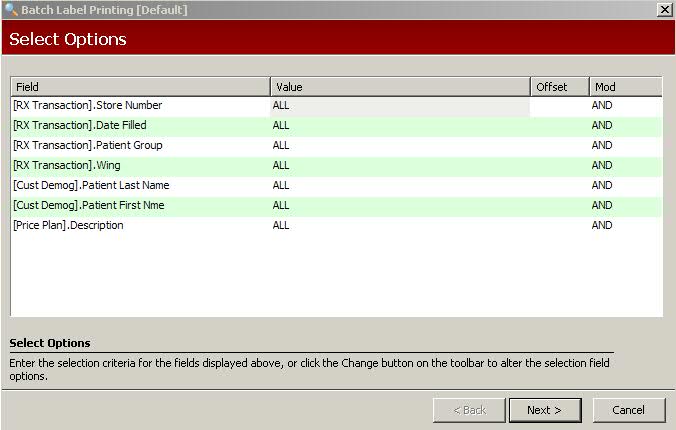
Task: Click the Value column header
Action: coord(401,87)
